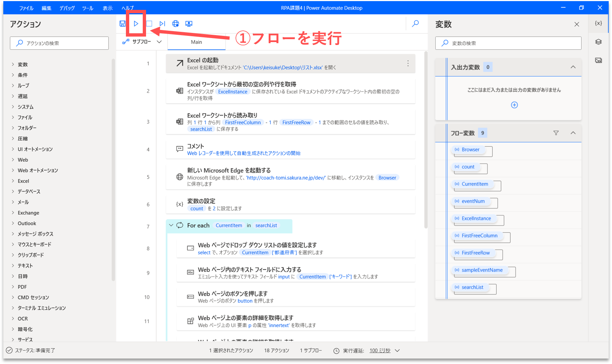
Task: Click the 100 ミリ秒 run delay link
Action: pyautogui.click(x=380, y=350)
